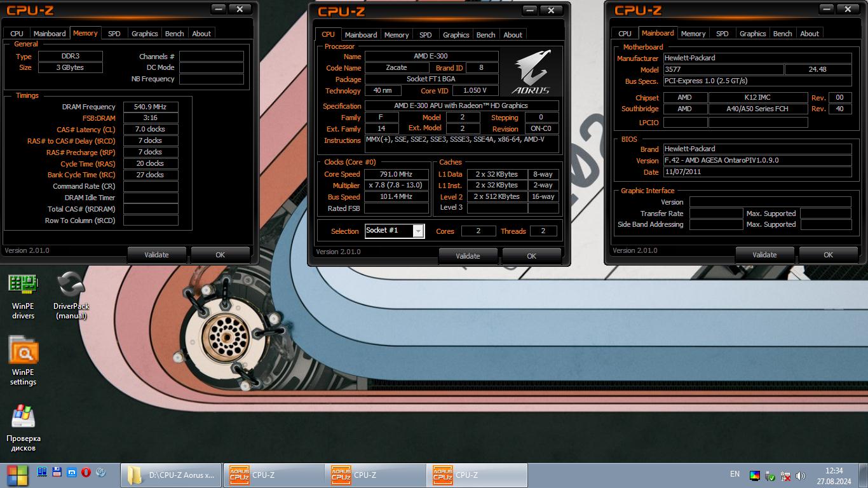Open the color monitor tray icon

[x=755, y=476]
